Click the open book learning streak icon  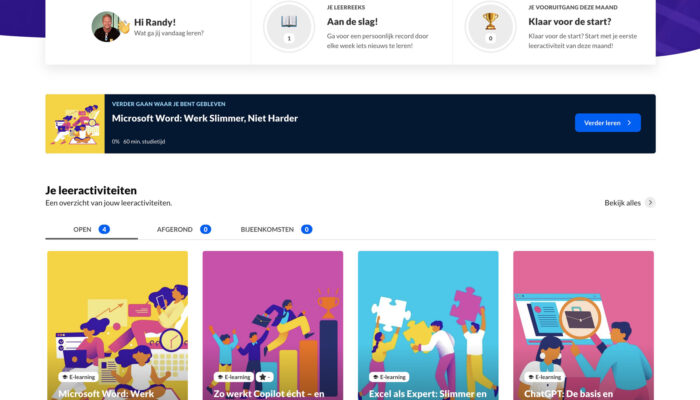(x=289, y=22)
